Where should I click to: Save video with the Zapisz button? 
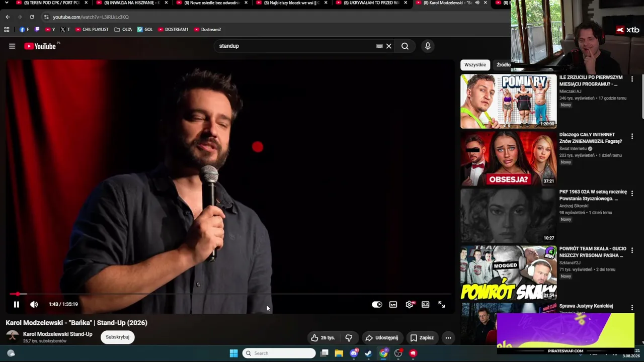coord(422,338)
